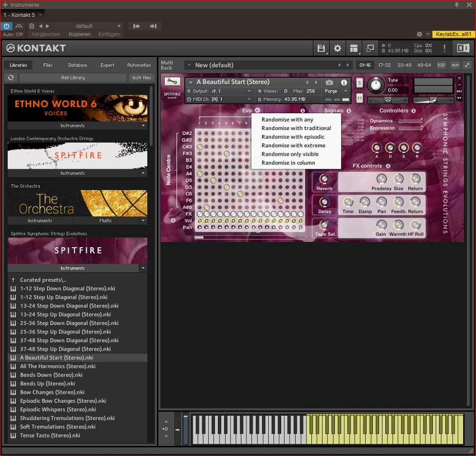Choose Randomise with any
Screen dimensions: 476x456
287,120
